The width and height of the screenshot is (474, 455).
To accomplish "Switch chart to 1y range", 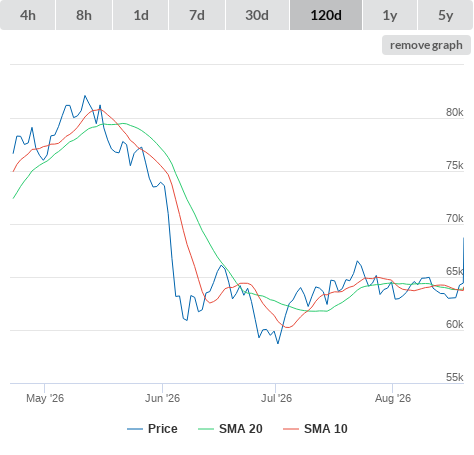I will 390,15.
